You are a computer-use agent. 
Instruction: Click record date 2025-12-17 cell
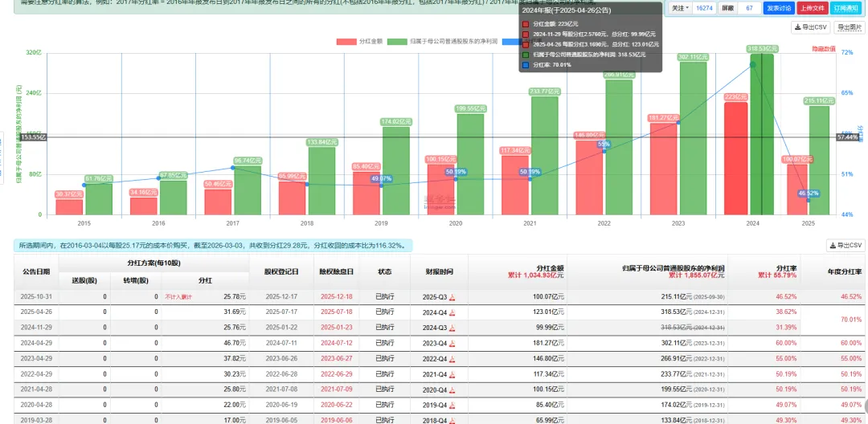pyautogui.click(x=281, y=297)
